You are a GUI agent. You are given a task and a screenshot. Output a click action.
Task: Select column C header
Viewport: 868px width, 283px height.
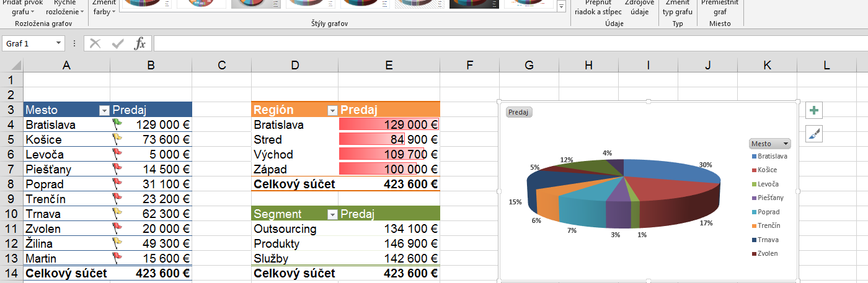(x=221, y=65)
